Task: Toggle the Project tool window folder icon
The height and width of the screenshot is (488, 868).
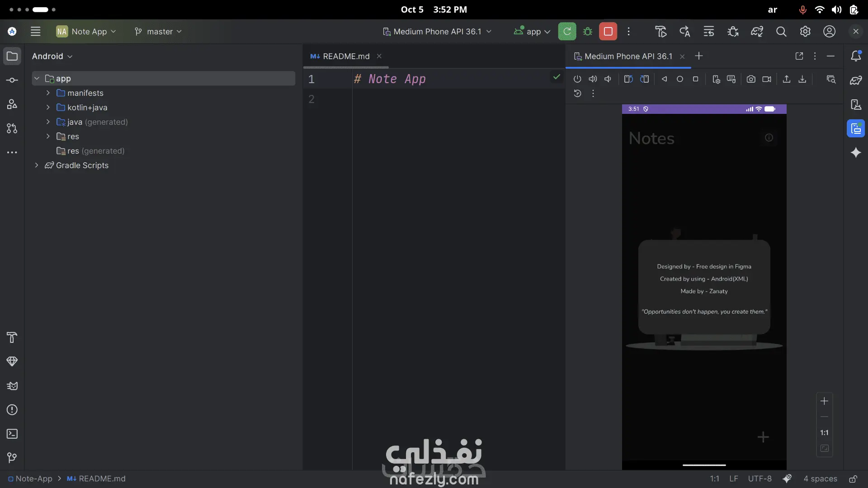Action: pyautogui.click(x=12, y=56)
